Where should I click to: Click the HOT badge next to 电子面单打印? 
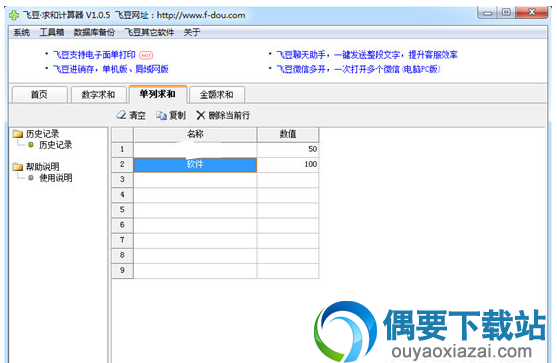coord(146,55)
